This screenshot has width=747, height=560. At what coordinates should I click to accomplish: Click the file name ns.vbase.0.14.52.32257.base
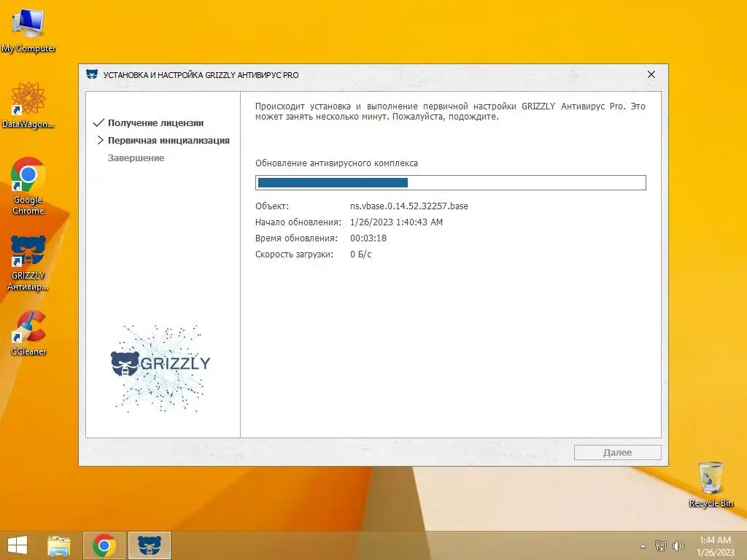pos(409,206)
